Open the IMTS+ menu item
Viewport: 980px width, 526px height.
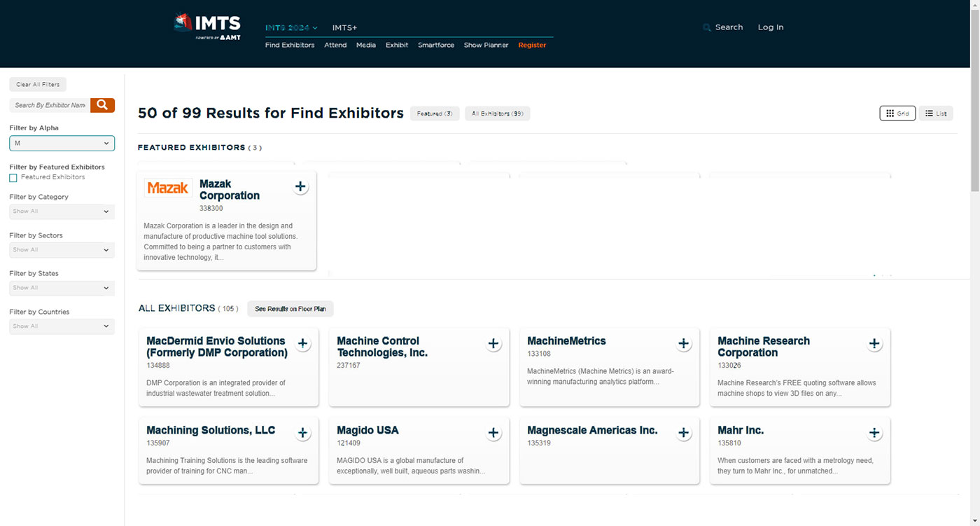click(344, 28)
